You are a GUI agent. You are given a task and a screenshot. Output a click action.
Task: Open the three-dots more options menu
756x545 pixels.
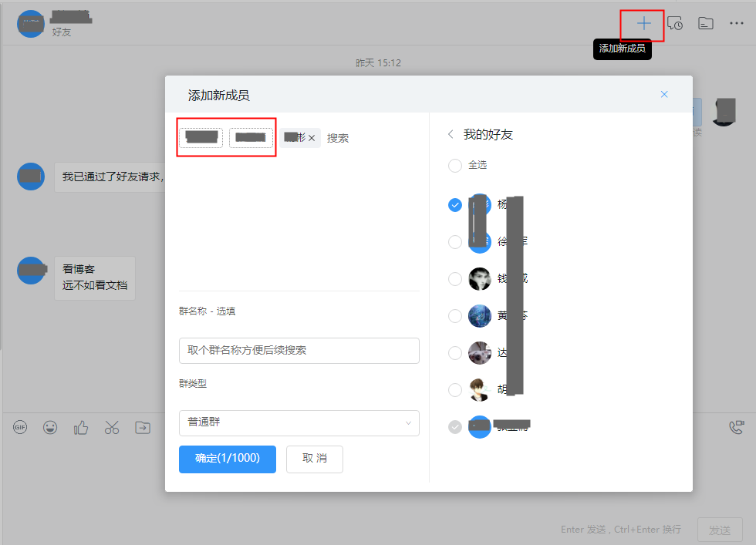click(x=736, y=23)
